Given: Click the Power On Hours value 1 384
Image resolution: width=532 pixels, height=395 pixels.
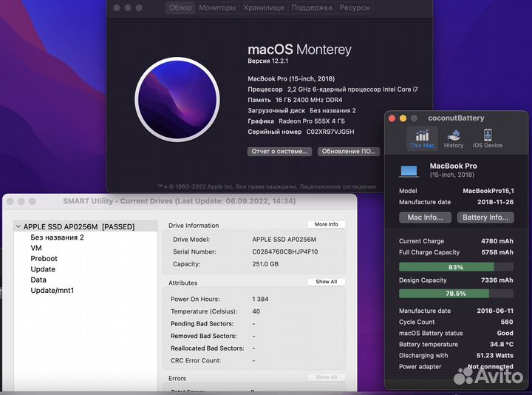Looking at the screenshot, I should pos(260,300).
